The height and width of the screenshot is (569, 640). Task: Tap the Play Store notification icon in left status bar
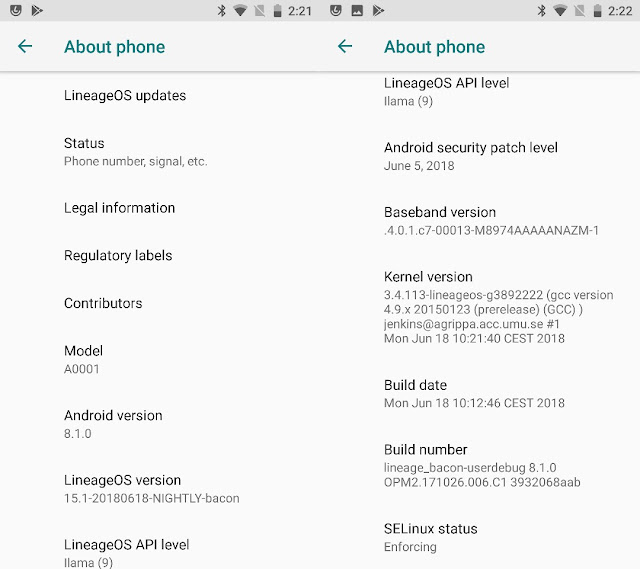(x=37, y=11)
